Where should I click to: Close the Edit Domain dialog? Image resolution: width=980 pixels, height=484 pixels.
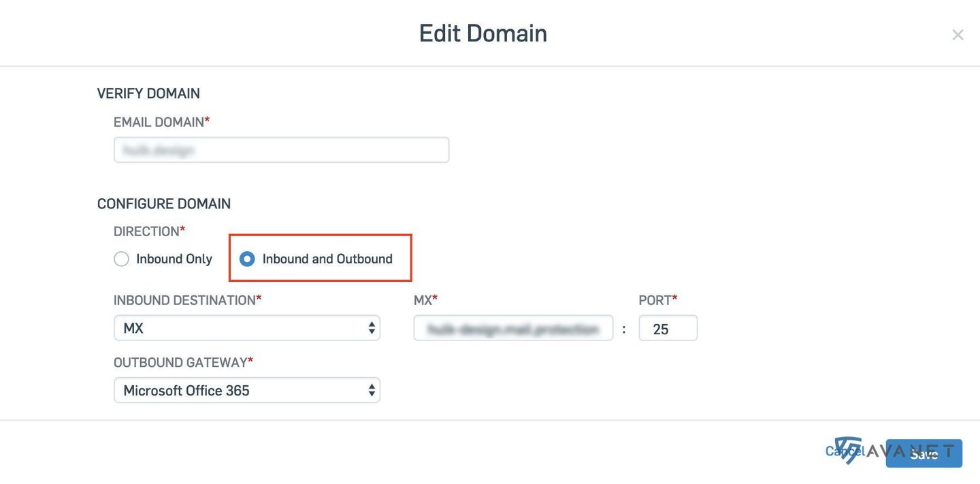[958, 35]
